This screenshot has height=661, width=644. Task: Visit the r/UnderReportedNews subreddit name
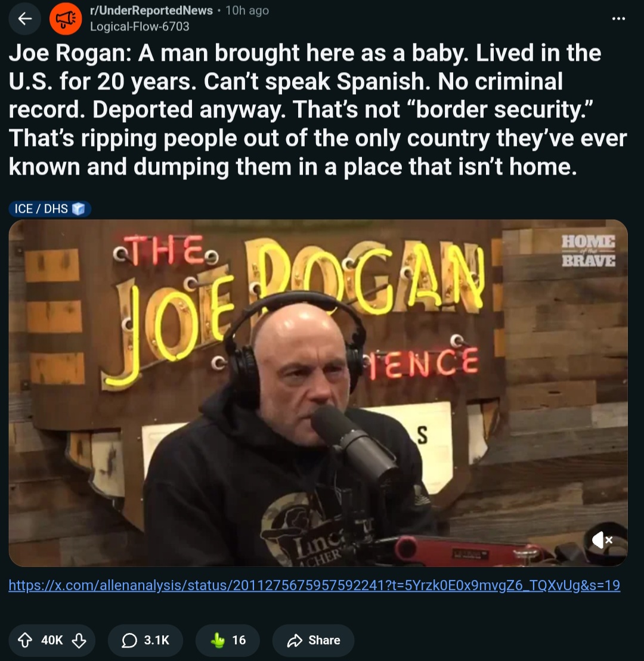pos(151,11)
